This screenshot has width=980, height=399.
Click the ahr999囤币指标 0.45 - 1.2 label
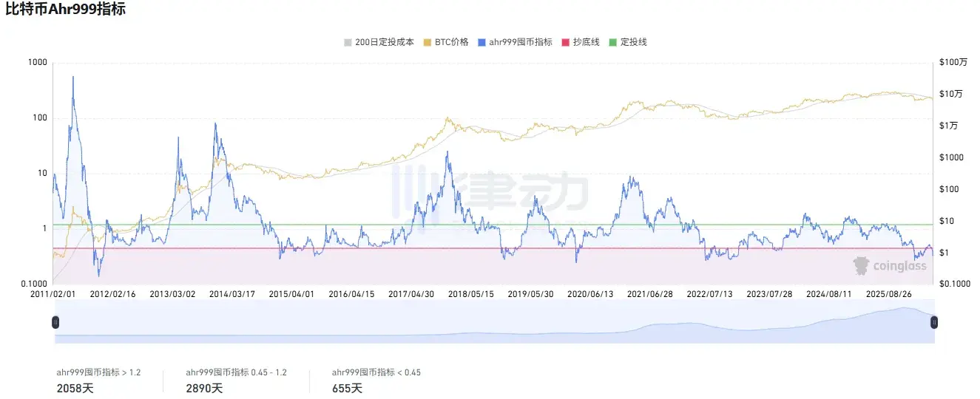click(x=237, y=372)
